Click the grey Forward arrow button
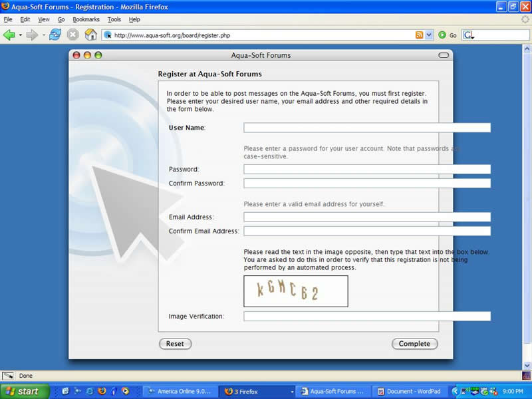The width and height of the screenshot is (532, 399). click(x=32, y=35)
